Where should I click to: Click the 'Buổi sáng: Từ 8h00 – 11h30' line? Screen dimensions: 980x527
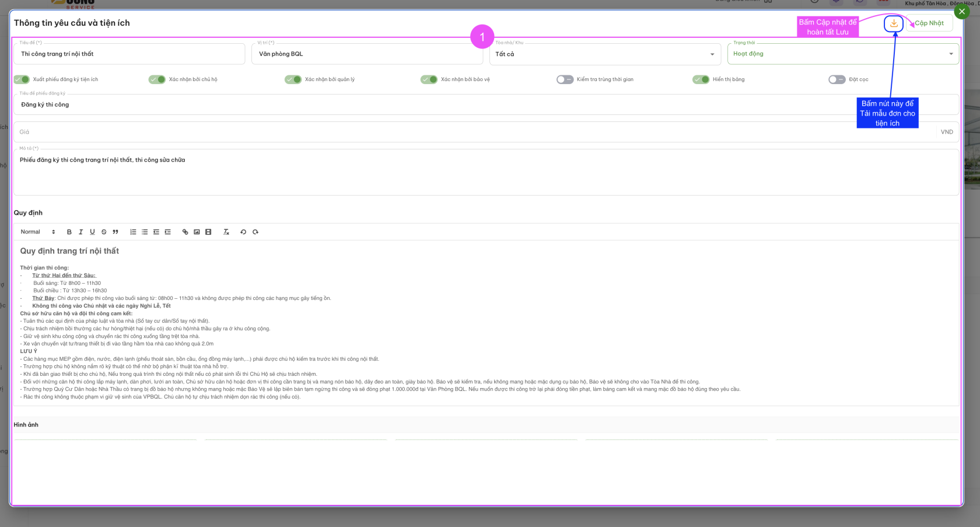(x=67, y=283)
